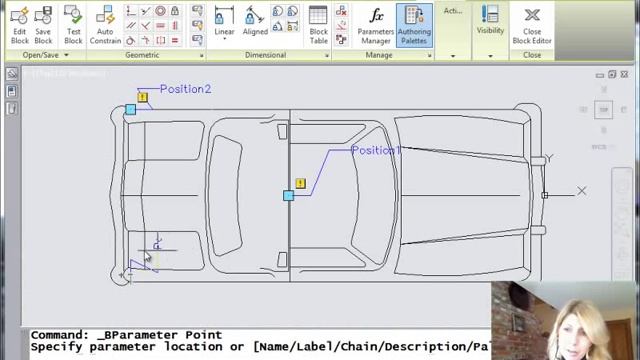This screenshot has width=640, height=360.
Task: Click the yellow alert icon near Position2
Action: 142,98
